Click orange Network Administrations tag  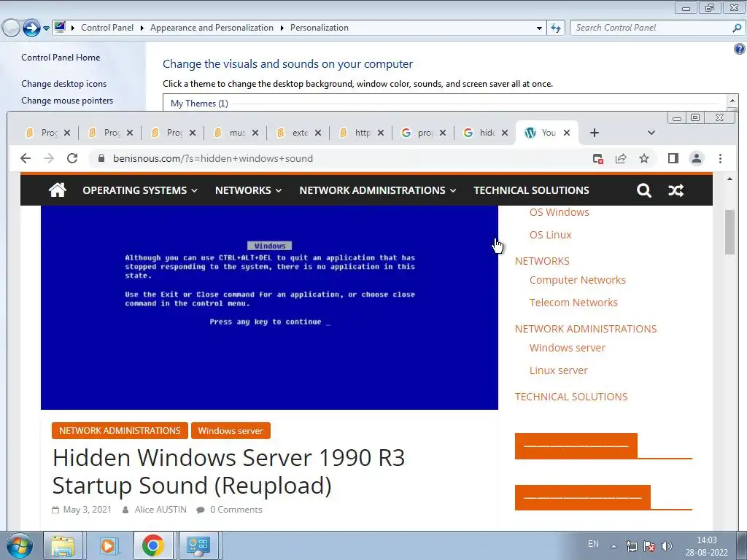[x=120, y=430]
